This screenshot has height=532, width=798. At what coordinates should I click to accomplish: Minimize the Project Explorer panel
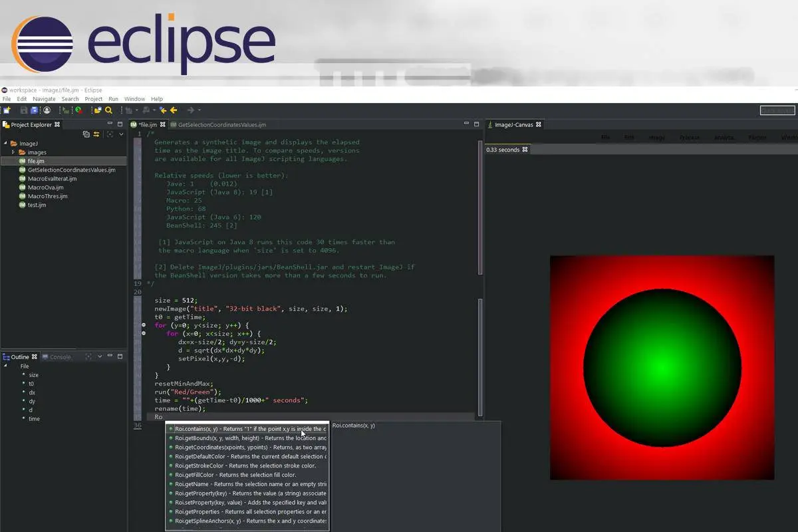pos(110,124)
